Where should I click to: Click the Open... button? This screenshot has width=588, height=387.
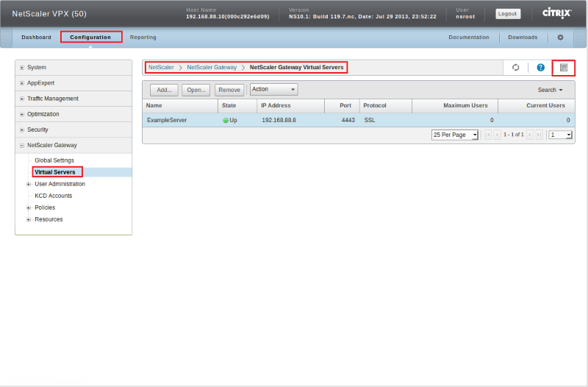[x=196, y=90]
